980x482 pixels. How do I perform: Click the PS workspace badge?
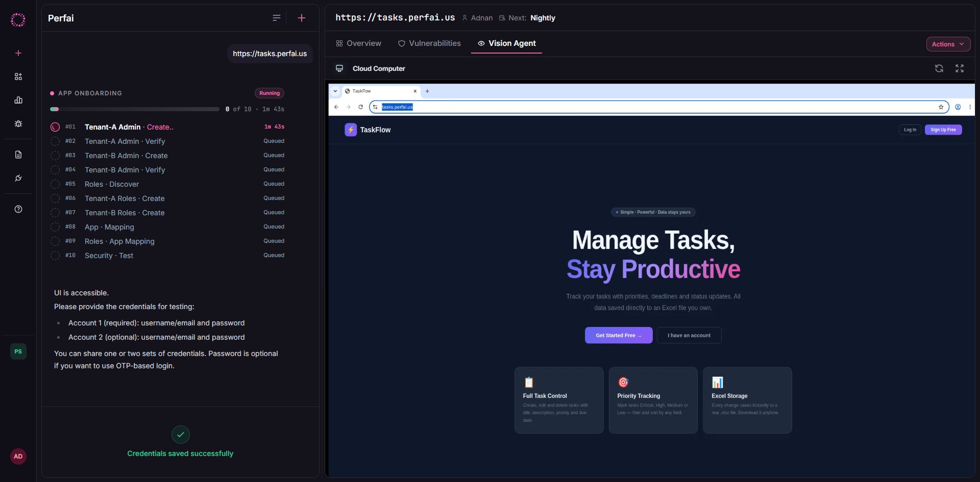coord(18,351)
